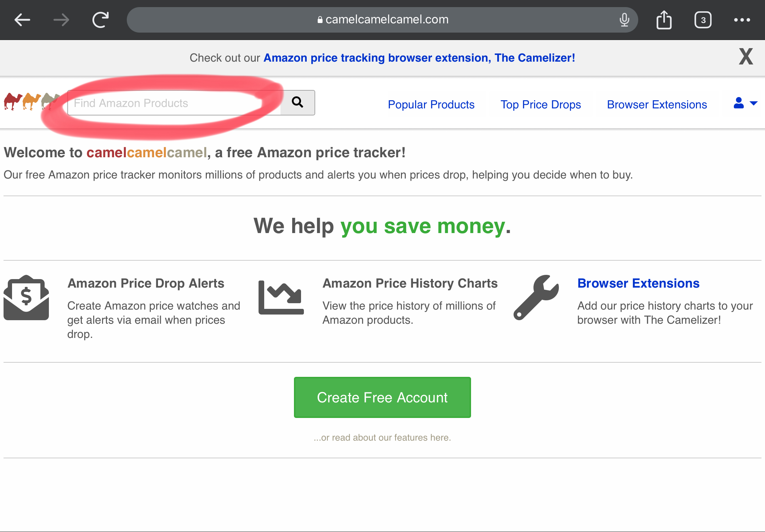Open Browser Extensions in the top navigation
Screen dimensions: 765x532
pos(657,104)
